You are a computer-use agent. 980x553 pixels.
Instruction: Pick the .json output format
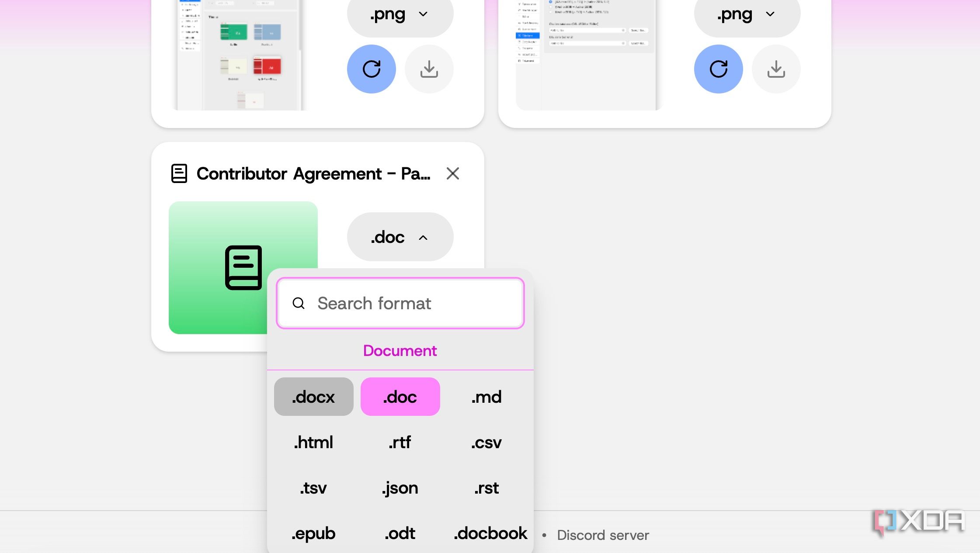tap(400, 488)
